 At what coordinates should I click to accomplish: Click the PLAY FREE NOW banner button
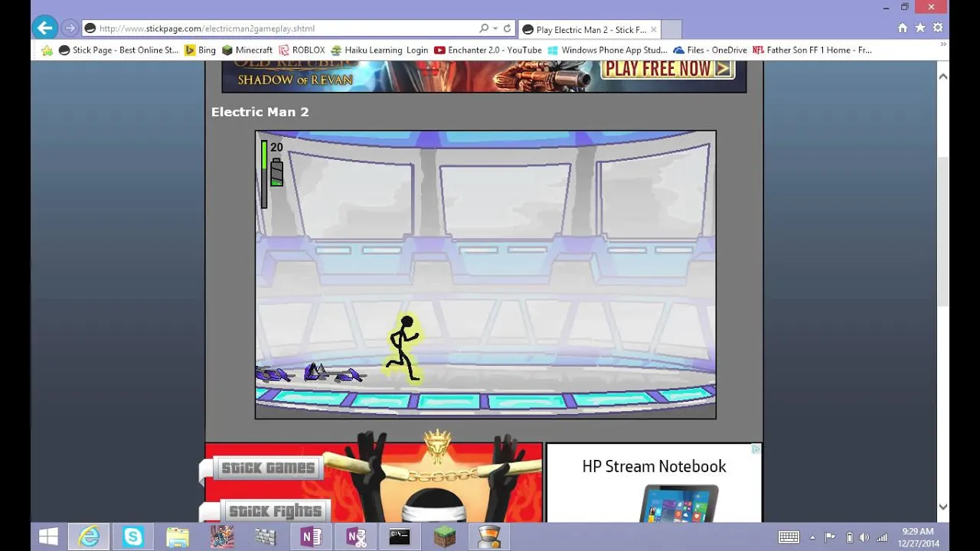[668, 69]
